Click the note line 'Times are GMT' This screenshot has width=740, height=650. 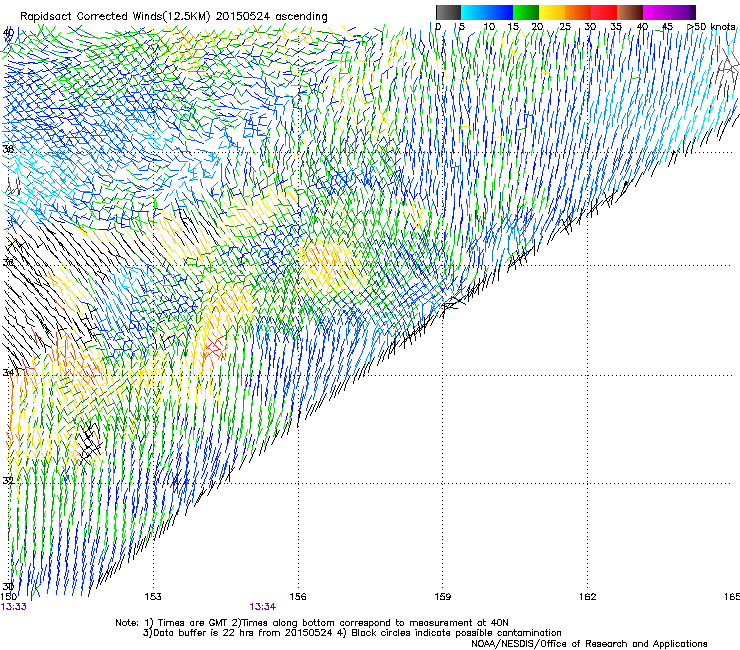(x=191, y=623)
